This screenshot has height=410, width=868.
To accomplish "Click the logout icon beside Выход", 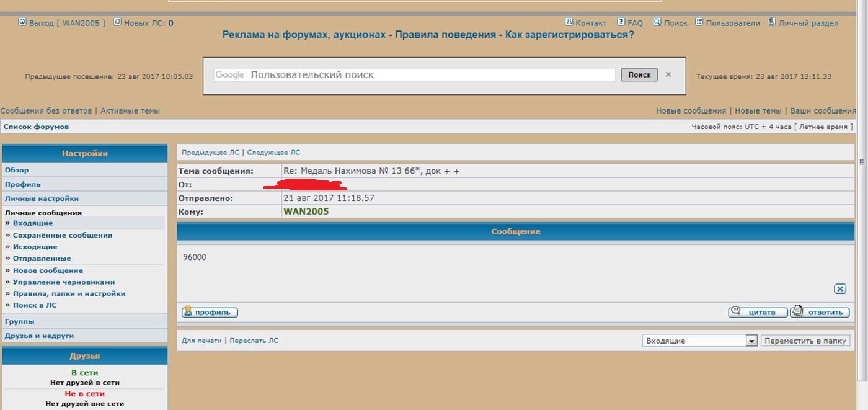I will click(x=22, y=22).
